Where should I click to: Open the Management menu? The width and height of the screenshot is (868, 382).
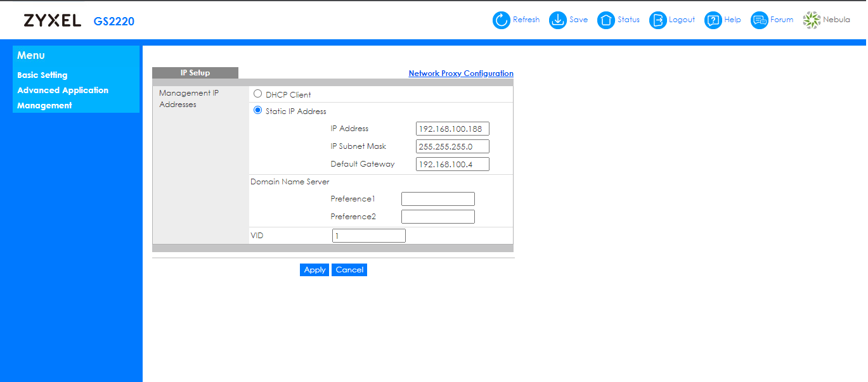point(44,105)
